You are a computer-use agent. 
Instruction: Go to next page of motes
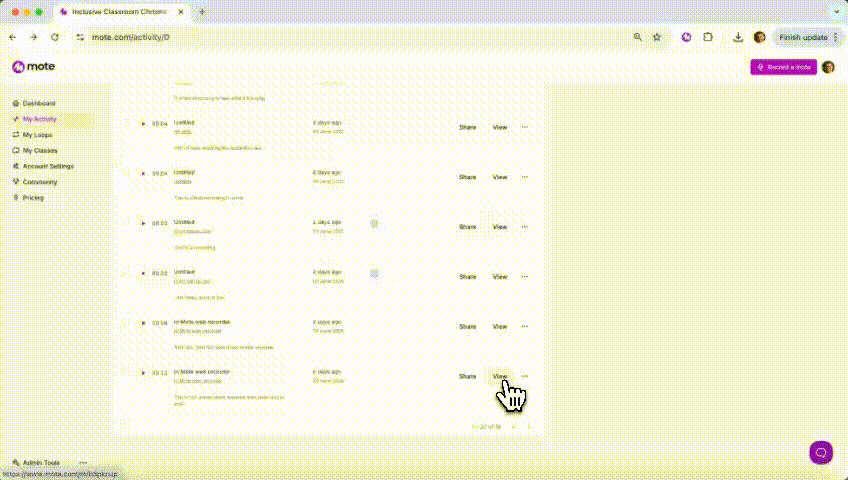click(530, 426)
